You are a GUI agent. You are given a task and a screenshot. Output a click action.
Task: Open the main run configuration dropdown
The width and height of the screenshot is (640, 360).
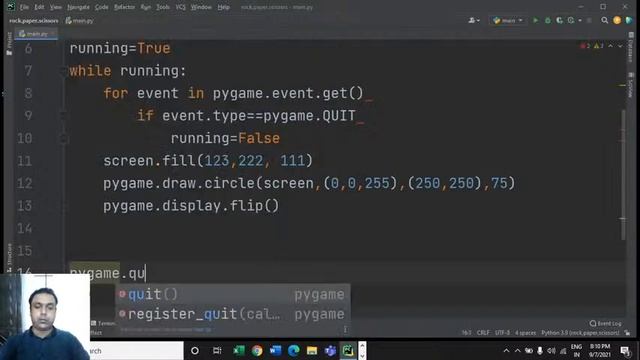(x=507, y=20)
